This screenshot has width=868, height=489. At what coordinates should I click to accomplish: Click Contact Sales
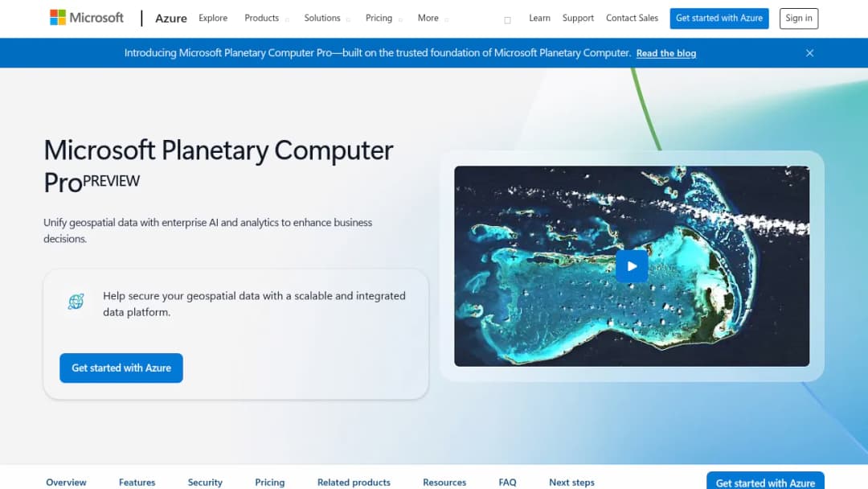coord(633,18)
